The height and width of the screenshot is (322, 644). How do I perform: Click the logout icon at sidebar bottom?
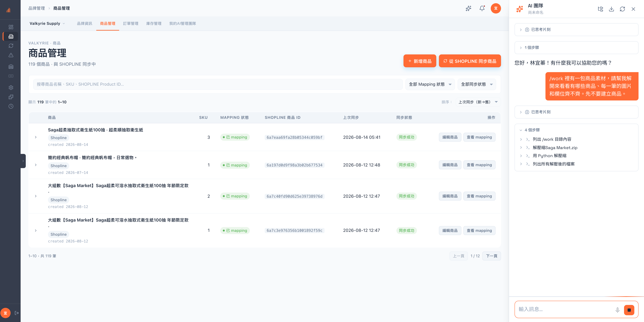pyautogui.click(x=17, y=313)
